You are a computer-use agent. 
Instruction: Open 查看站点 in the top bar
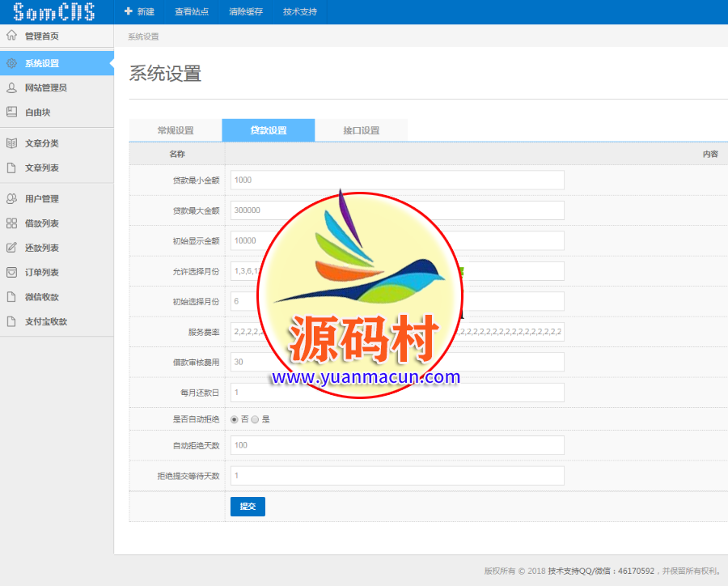[192, 12]
